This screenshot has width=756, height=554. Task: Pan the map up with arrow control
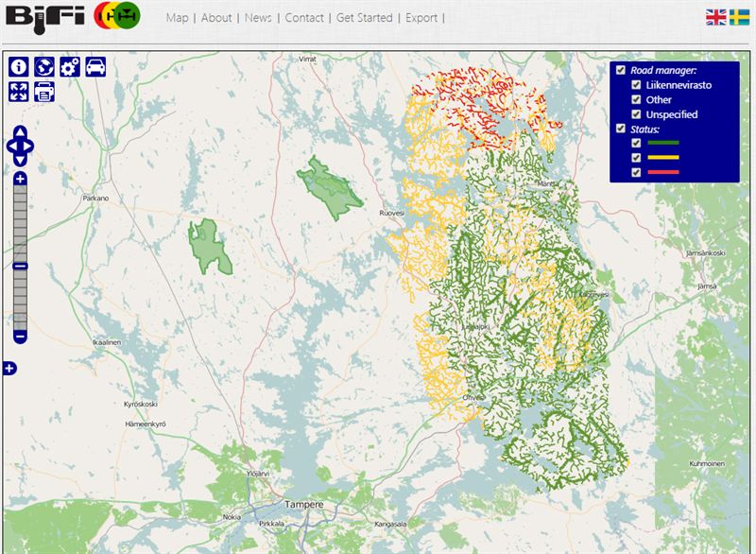tap(20, 131)
